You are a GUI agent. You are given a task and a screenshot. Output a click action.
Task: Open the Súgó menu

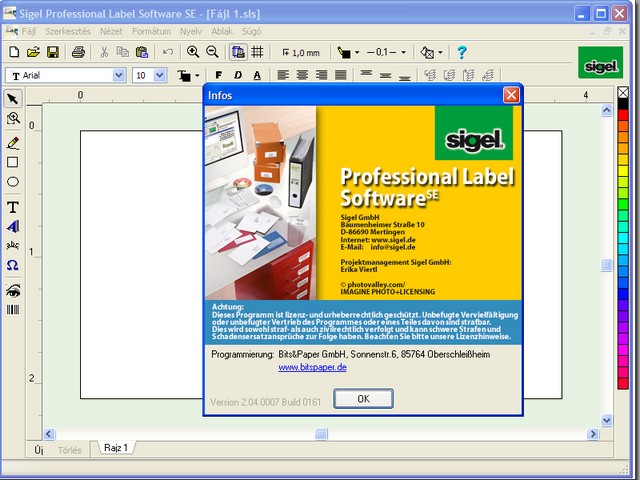tap(251, 31)
